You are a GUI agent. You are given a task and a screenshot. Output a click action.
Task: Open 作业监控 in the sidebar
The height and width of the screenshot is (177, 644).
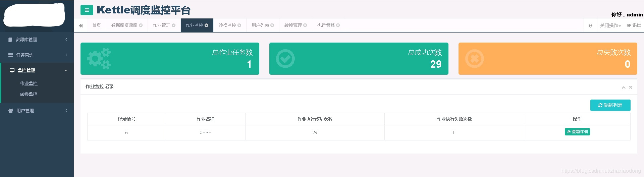[x=29, y=83]
